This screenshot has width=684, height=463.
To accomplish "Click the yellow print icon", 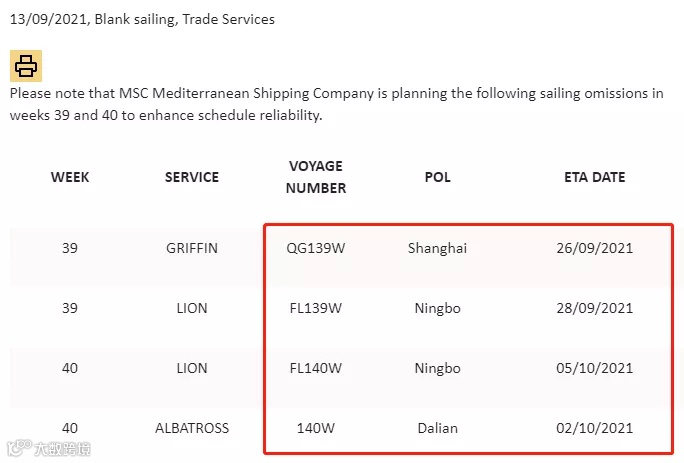I will point(26,66).
